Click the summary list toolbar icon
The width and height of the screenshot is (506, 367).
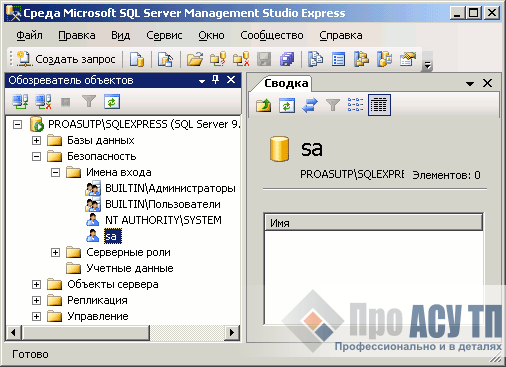(x=338, y=59)
